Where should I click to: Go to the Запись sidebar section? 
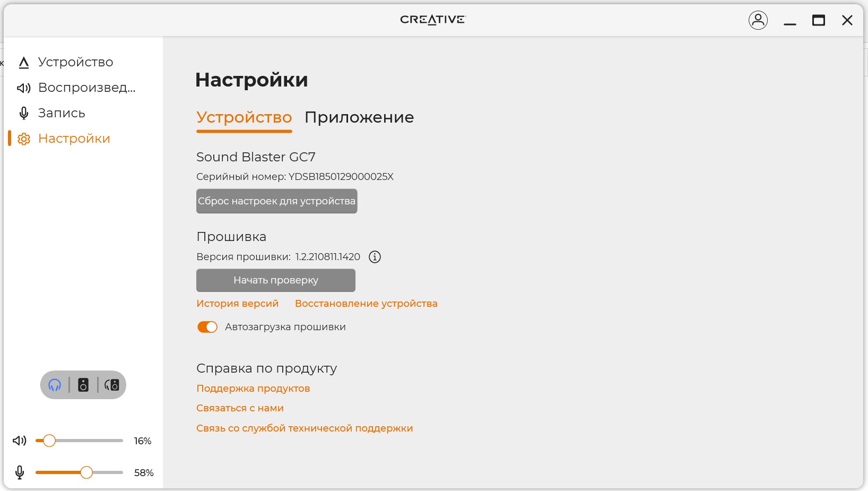pos(51,113)
